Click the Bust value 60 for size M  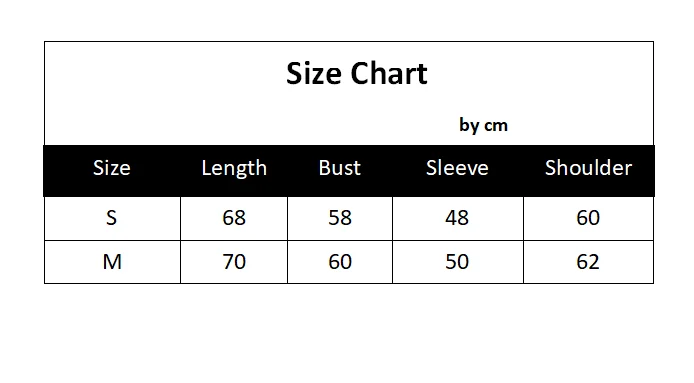click(340, 262)
